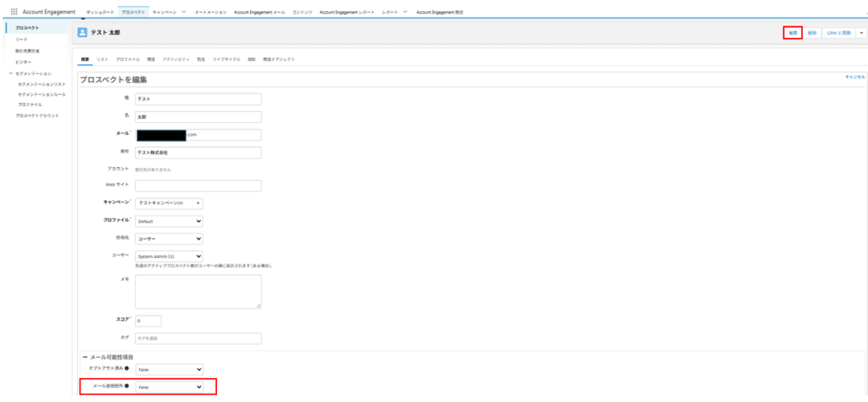868x402 pixels.
Task: Open セグメンテーションルール in the sidebar
Action: tap(42, 94)
